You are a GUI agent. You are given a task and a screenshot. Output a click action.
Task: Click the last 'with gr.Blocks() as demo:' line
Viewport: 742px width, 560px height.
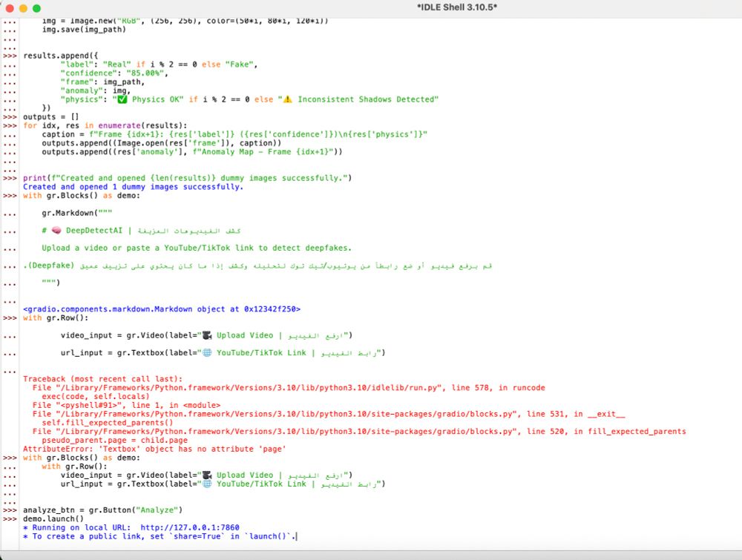(x=82, y=458)
